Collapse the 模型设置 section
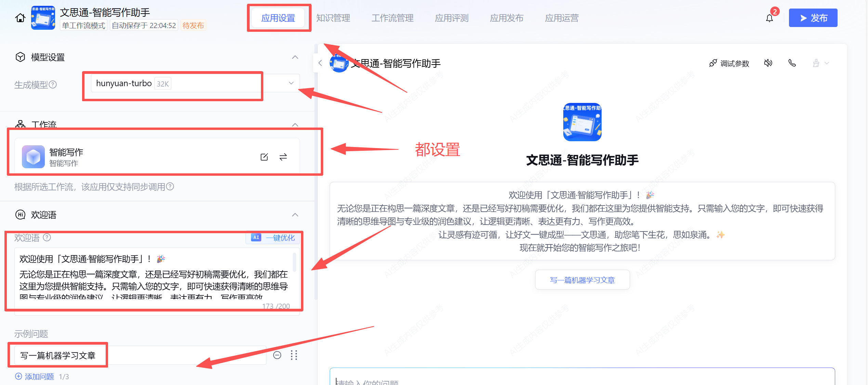The height and width of the screenshot is (385, 868). (295, 57)
